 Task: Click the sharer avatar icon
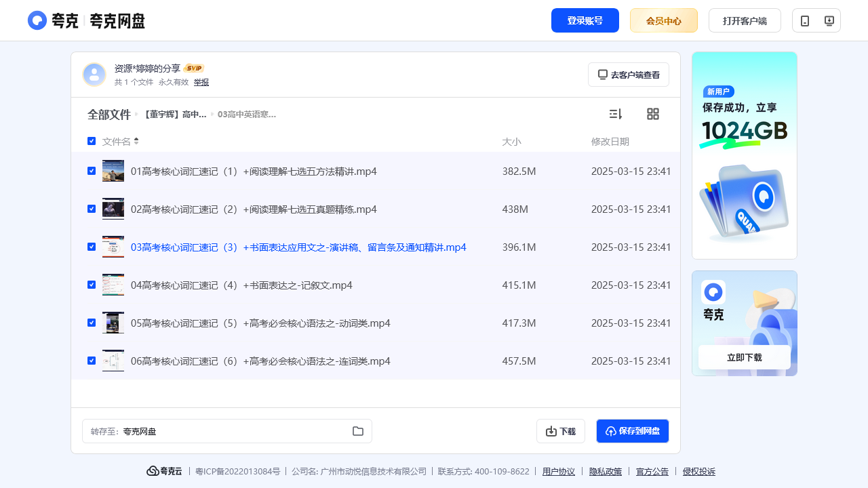pos(94,75)
